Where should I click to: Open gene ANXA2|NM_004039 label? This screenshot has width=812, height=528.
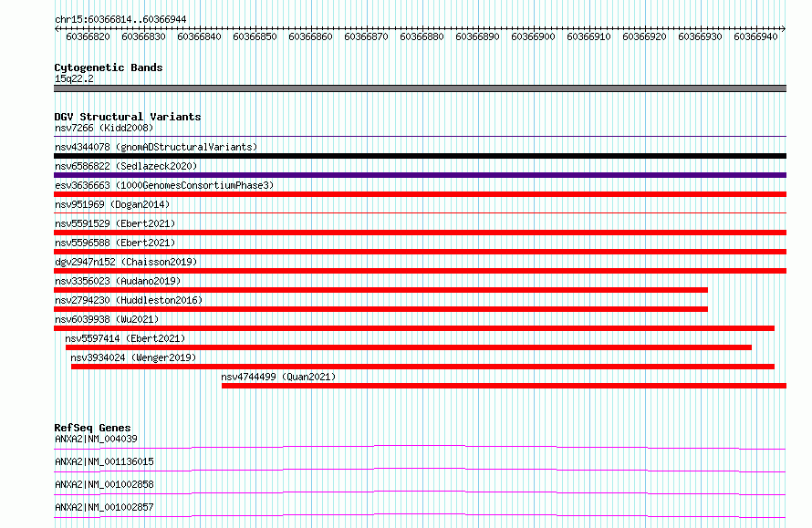click(96, 439)
